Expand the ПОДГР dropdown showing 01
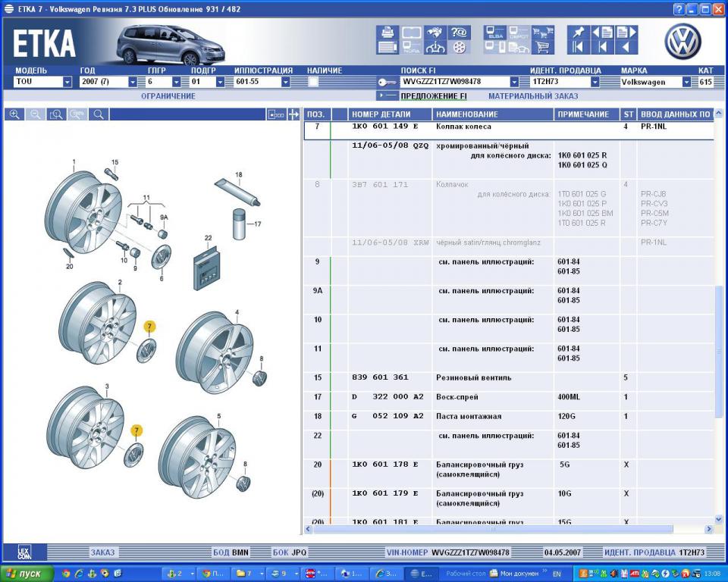Image resolution: width=728 pixels, height=582 pixels. click(x=220, y=82)
